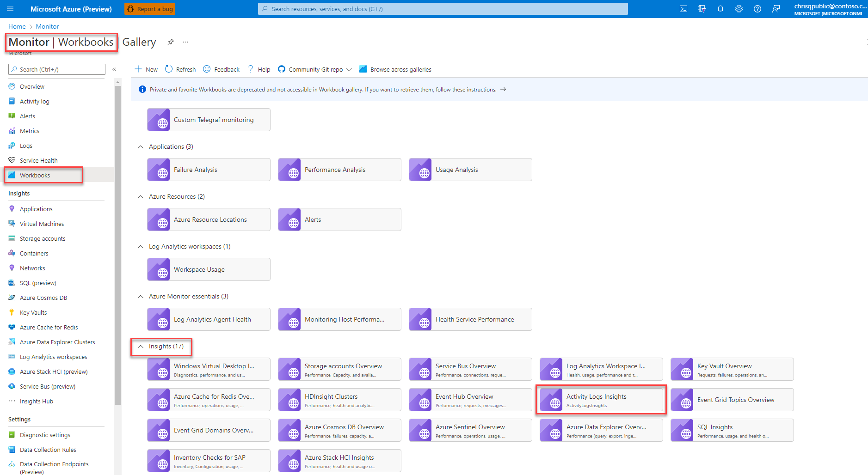This screenshot has width=868, height=475.
Task: Collapse the Azure Resources (2) section
Action: point(141,197)
